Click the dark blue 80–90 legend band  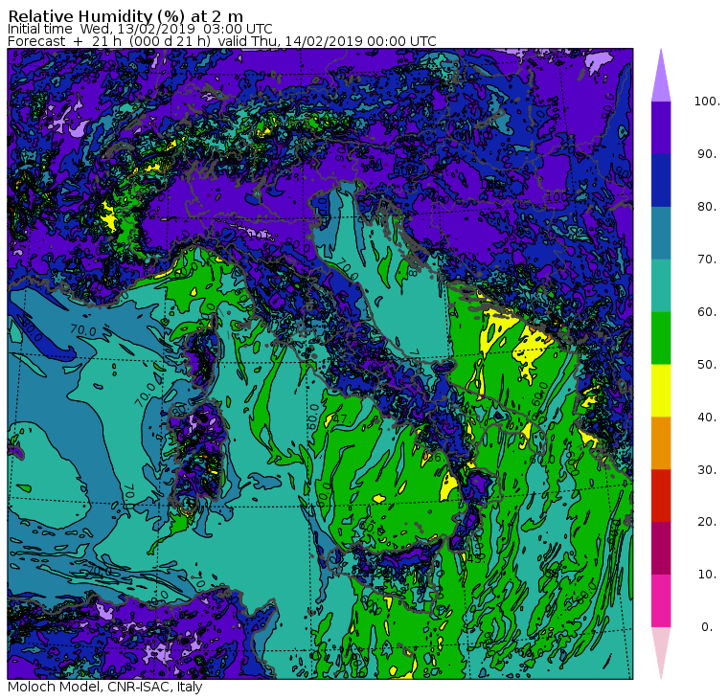pyautogui.click(x=661, y=180)
